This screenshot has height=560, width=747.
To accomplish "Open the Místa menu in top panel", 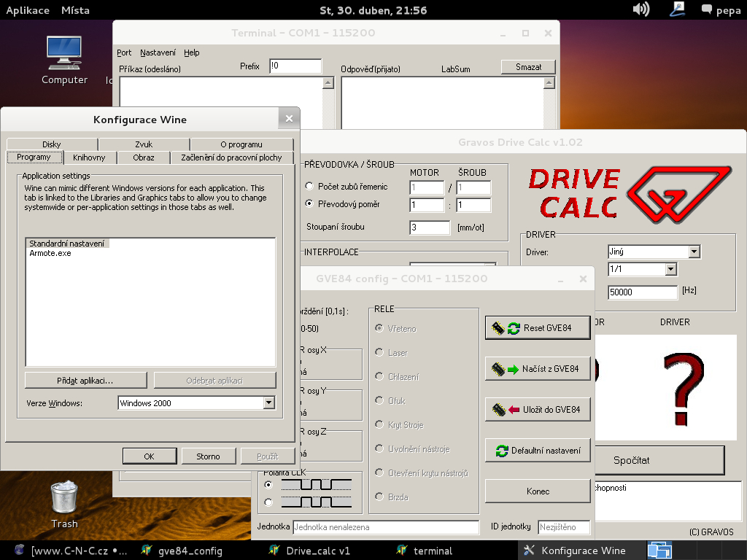I will tap(75, 10).
